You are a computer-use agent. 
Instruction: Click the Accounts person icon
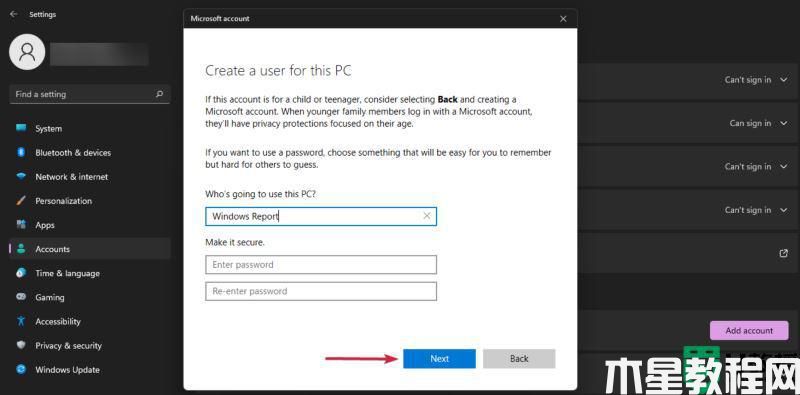tap(21, 249)
